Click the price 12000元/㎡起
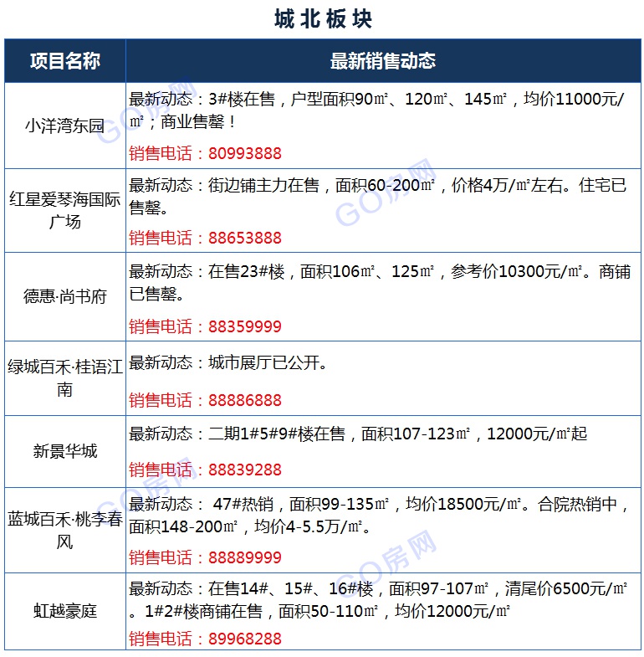 pos(537,434)
